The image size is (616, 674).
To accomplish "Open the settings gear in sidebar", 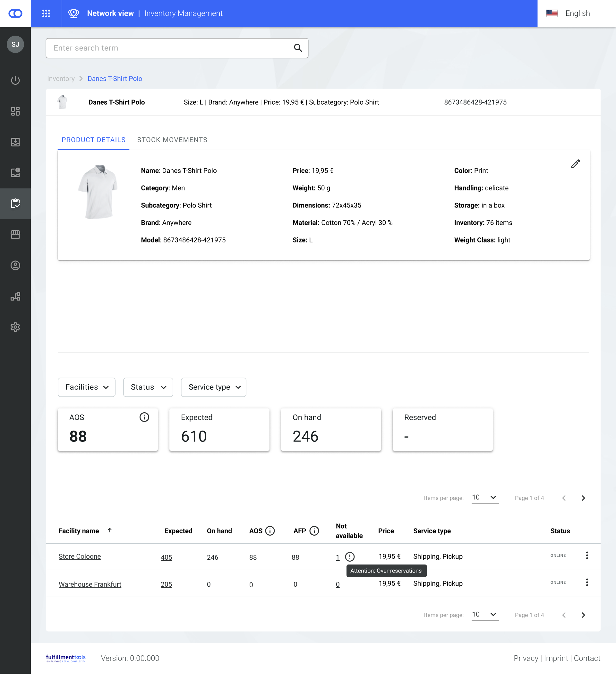I will pos(15,327).
